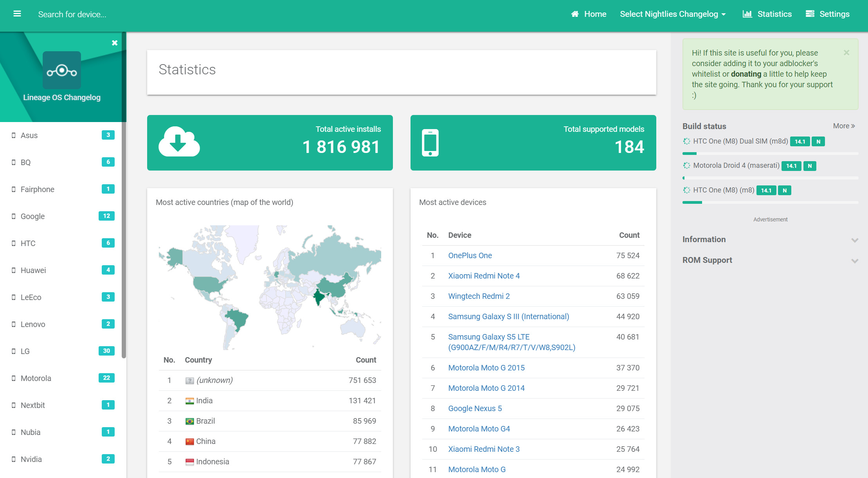The height and width of the screenshot is (478, 868).
Task: Click the N badge for HTC One (M8) Dual SIM
Action: click(818, 142)
